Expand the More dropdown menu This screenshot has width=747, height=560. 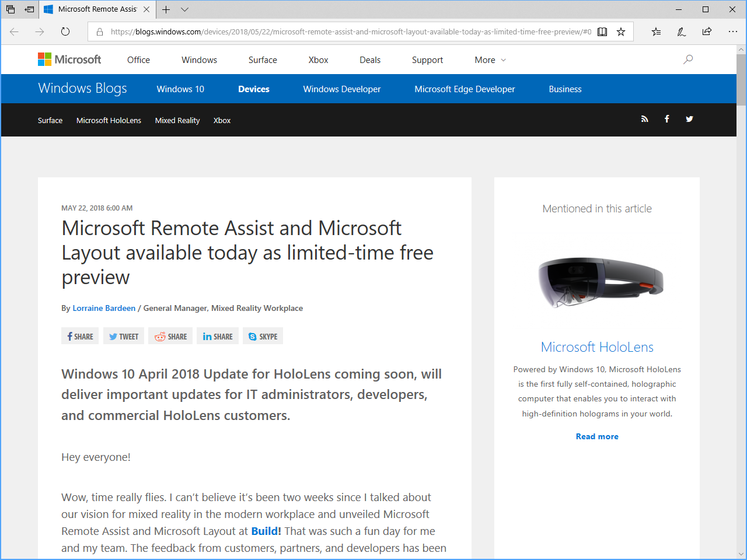tap(490, 60)
